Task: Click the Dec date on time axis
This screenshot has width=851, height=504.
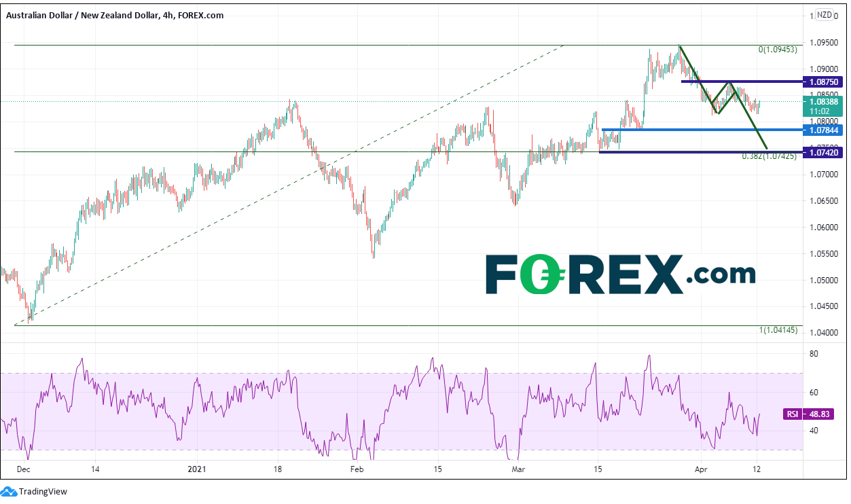Action: 22,469
